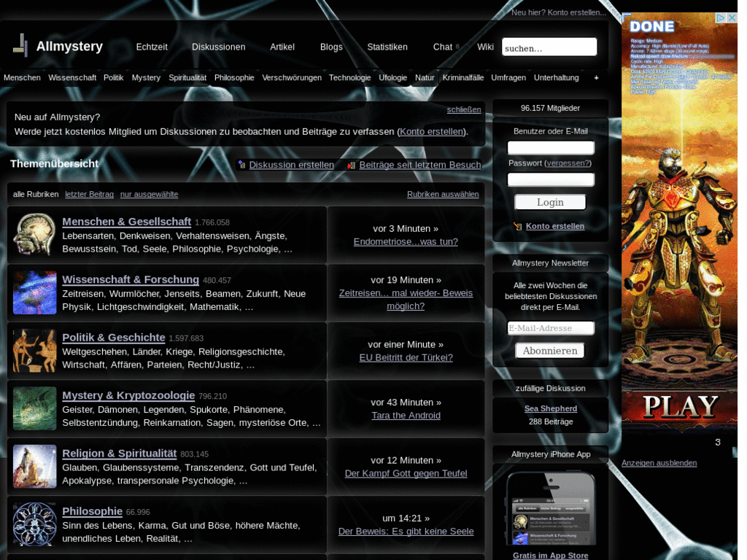Click the Konto erstellen link in welcome text
The width and height of the screenshot is (747, 560).
(431, 131)
